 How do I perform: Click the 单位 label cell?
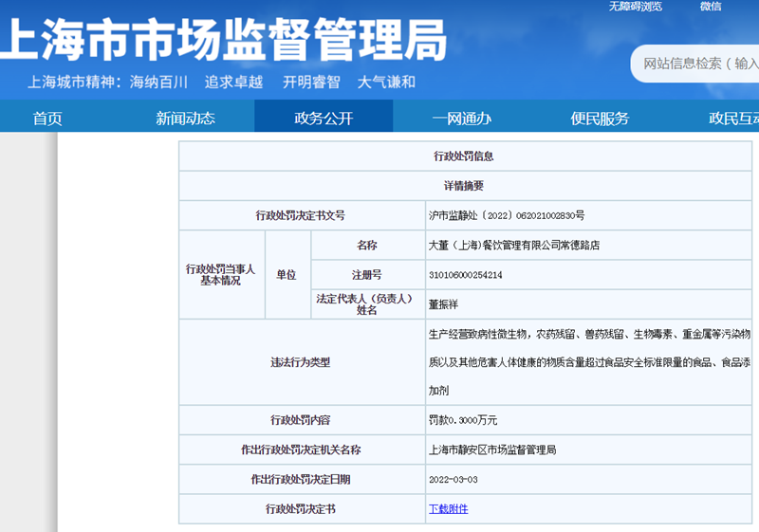click(x=287, y=275)
